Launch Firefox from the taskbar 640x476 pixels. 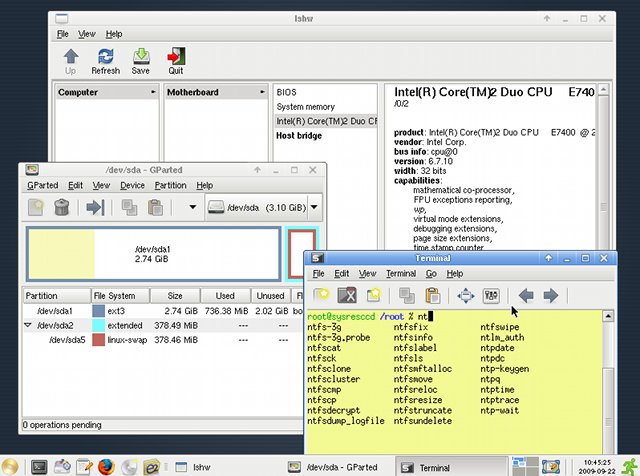pos(106,467)
